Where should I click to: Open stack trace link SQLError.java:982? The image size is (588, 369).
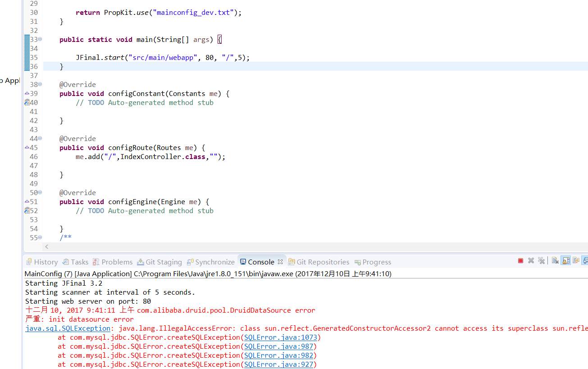click(x=279, y=355)
